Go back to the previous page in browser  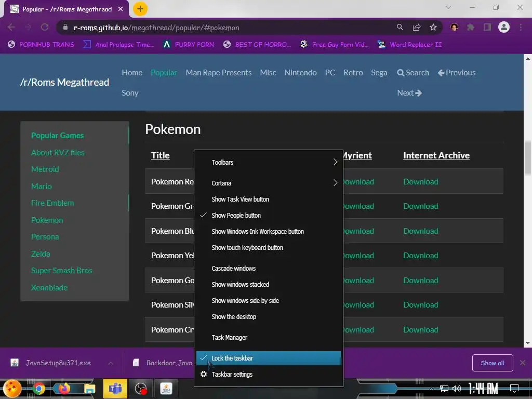(11, 27)
